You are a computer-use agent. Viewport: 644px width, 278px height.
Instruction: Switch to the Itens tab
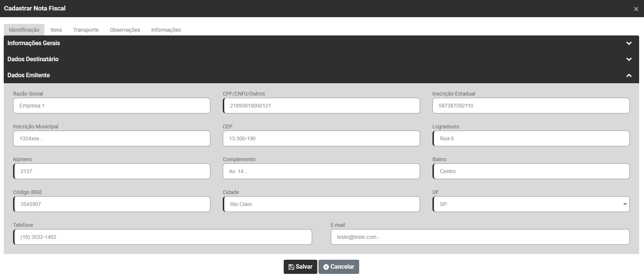[56, 30]
